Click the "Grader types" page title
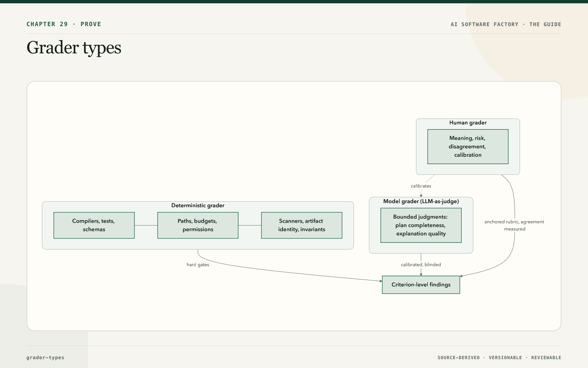The height and width of the screenshot is (368, 588). (74, 48)
